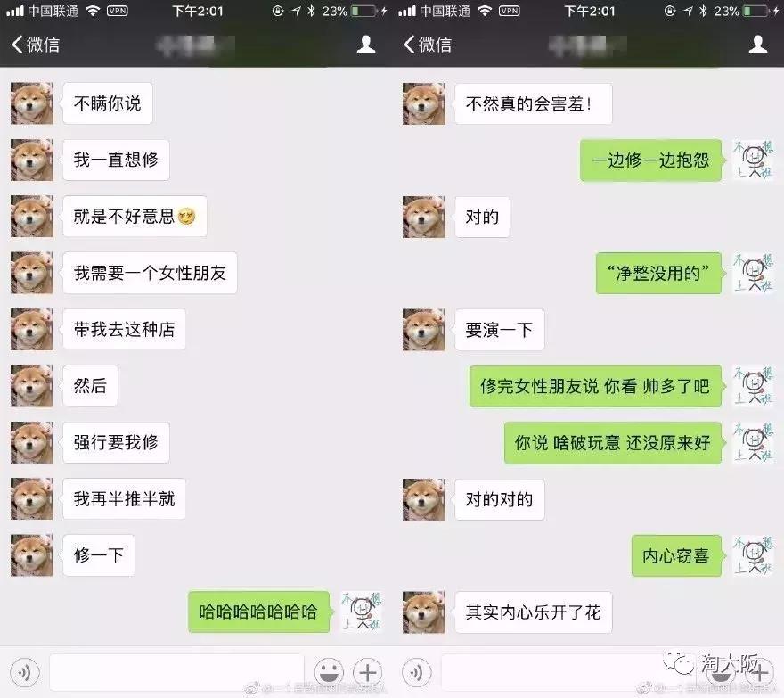Open emoji picker in left chat
Screen dimensions: 784x698
click(329, 672)
